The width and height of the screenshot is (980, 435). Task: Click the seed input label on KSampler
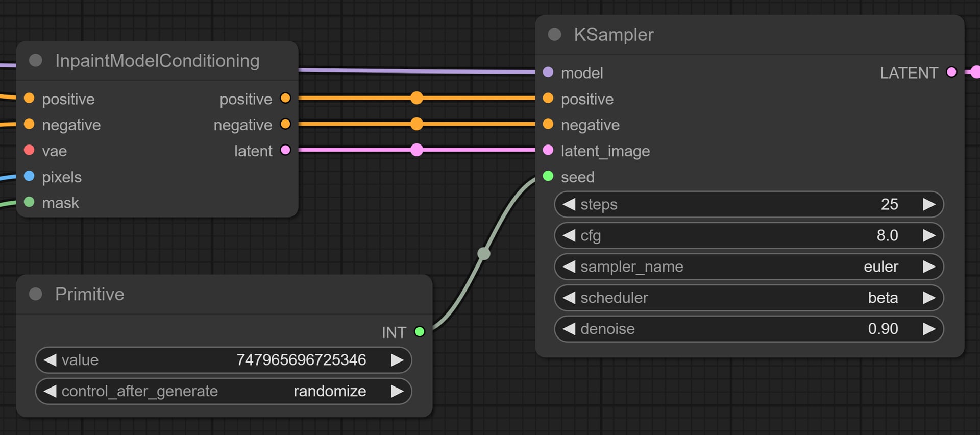pyautogui.click(x=578, y=177)
